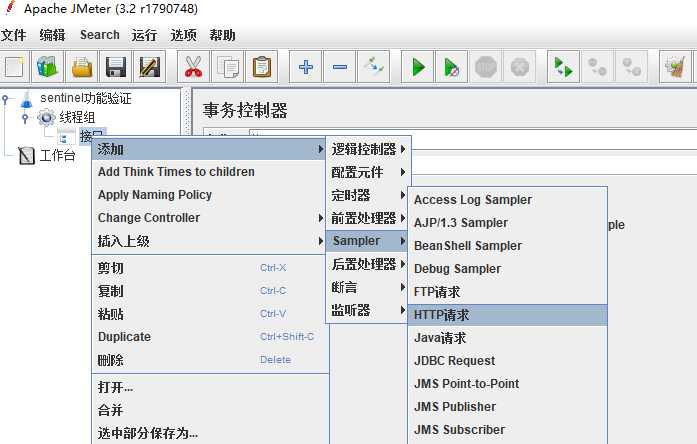Screen dimensions: 697x444
Task: Start test without pauses icon
Action: point(452,67)
